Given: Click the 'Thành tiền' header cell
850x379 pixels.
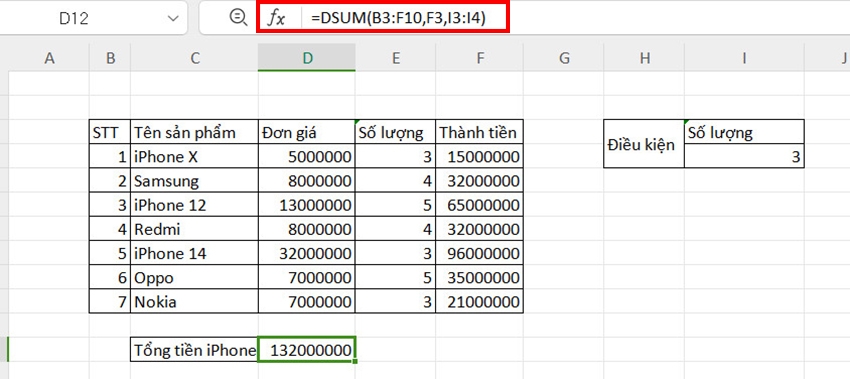Looking at the screenshot, I should pos(480,132).
